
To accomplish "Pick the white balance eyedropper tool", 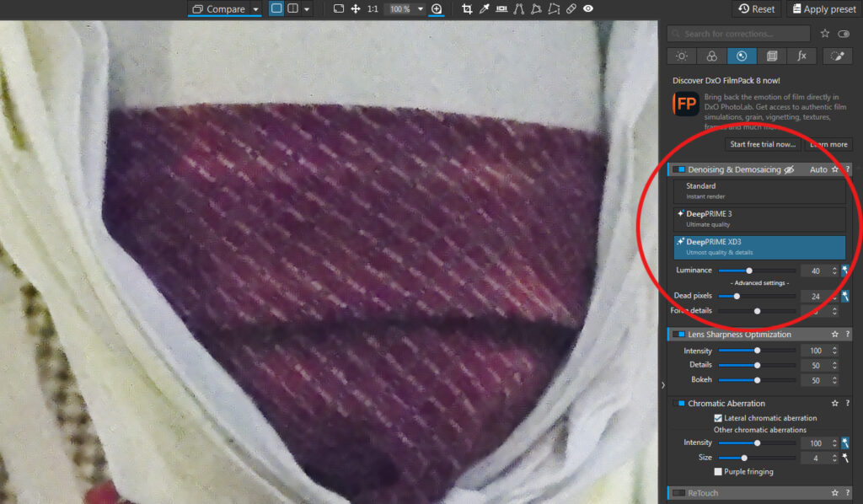I will 485,9.
